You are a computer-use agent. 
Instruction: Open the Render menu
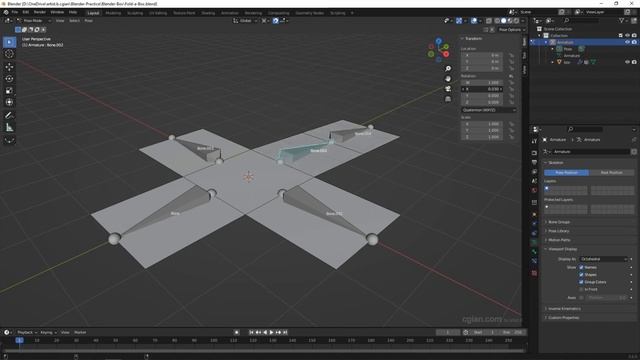40,12
